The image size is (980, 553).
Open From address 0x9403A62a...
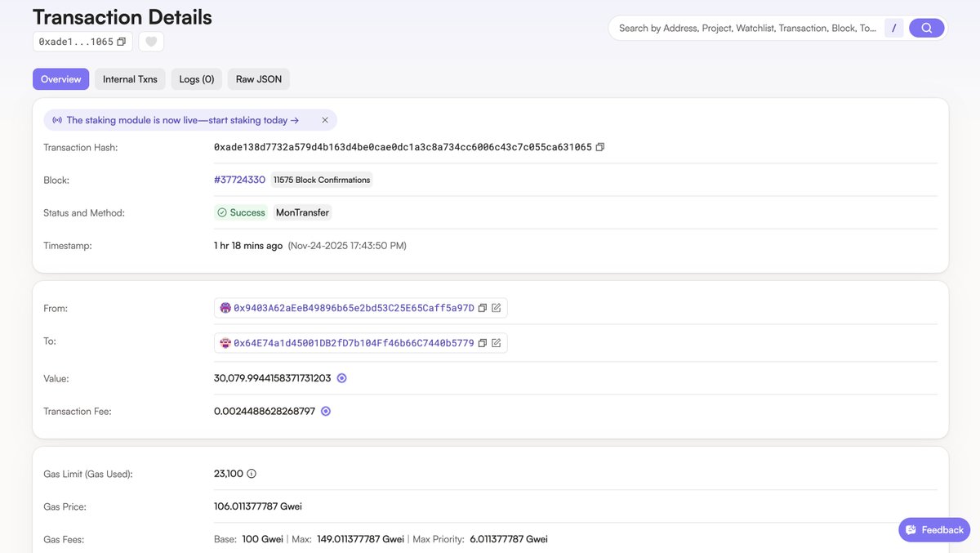point(354,308)
